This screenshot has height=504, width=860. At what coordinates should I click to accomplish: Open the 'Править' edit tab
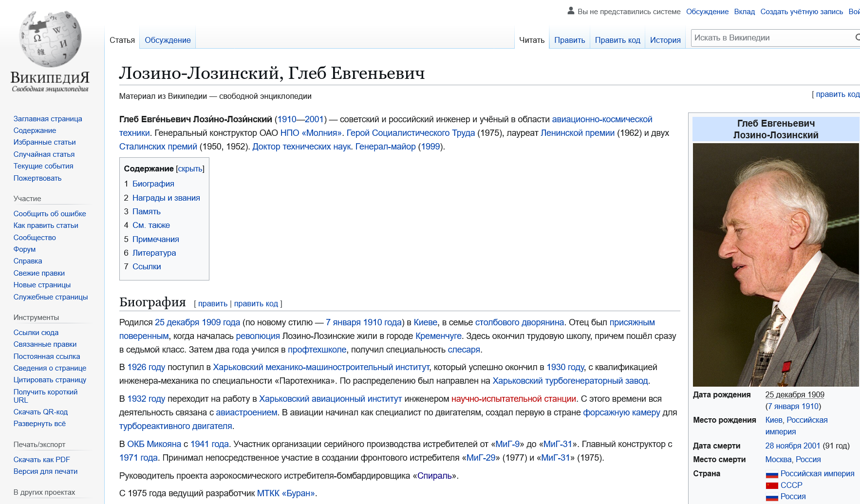(x=570, y=40)
